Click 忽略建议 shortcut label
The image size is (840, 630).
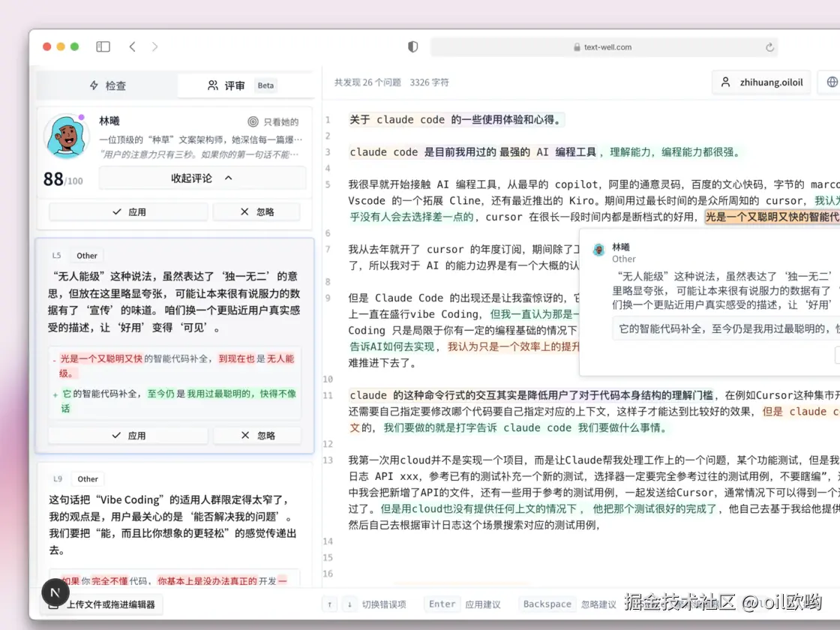[598, 604]
